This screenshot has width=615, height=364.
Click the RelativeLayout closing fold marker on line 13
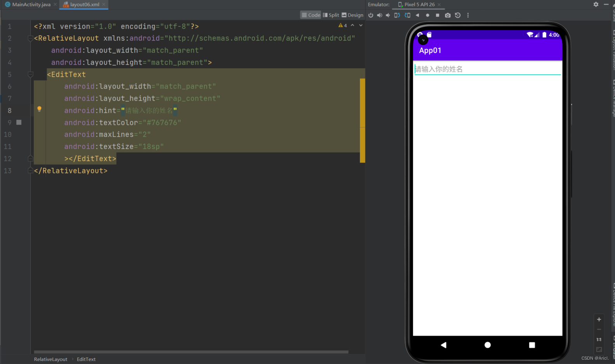point(30,170)
